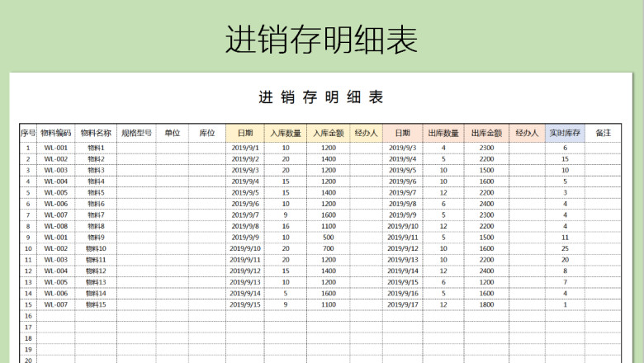Select the 实时库存 cell of 物料15 row
The width and height of the screenshot is (644, 363).
tap(565, 304)
